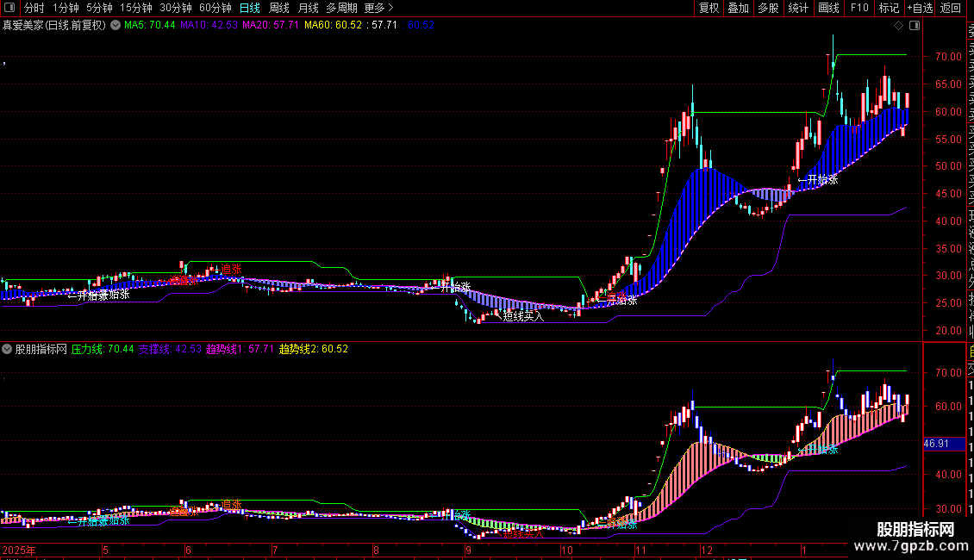Select the 60分钟 period tab

tap(215, 8)
